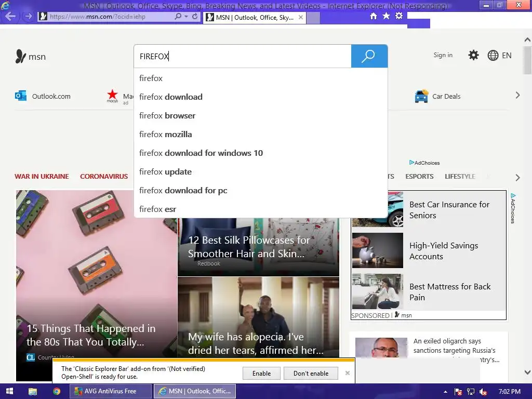
Task: Open the Outlook.com shortcut
Action: 43,96
